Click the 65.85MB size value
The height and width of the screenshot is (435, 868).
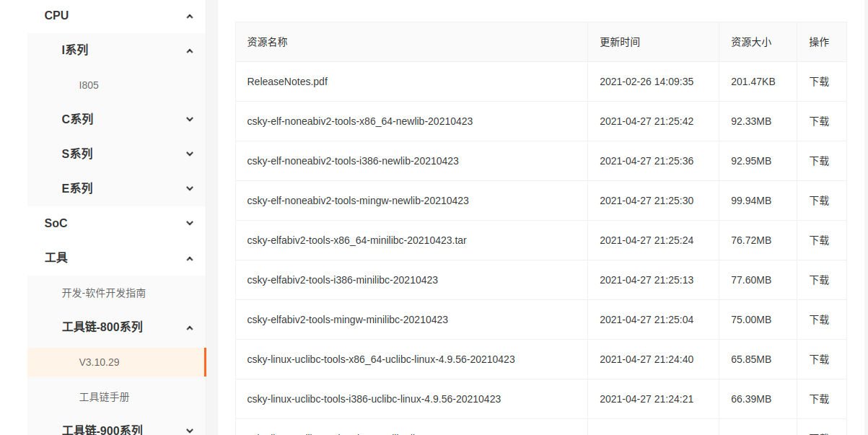pos(751,359)
